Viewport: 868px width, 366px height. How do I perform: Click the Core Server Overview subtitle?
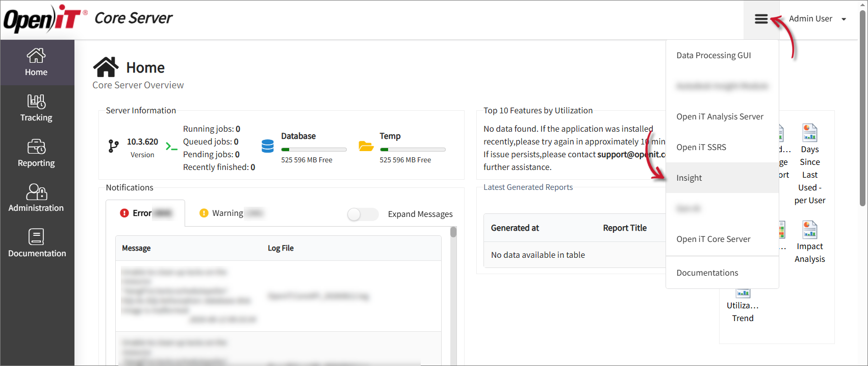[138, 85]
